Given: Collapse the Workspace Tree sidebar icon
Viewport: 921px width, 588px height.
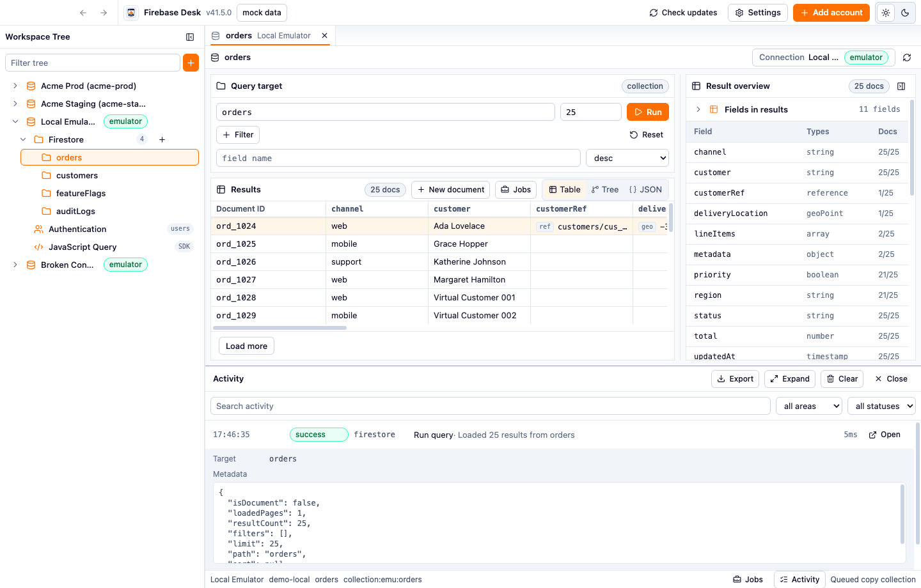Looking at the screenshot, I should [190, 37].
